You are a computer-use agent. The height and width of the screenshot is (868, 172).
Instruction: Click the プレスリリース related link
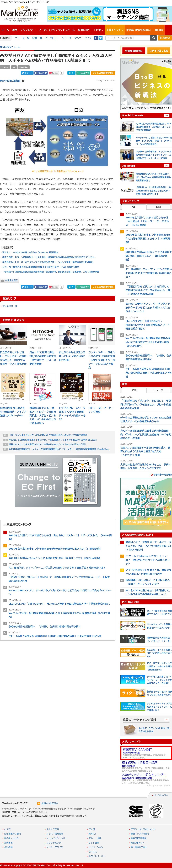(9, 306)
